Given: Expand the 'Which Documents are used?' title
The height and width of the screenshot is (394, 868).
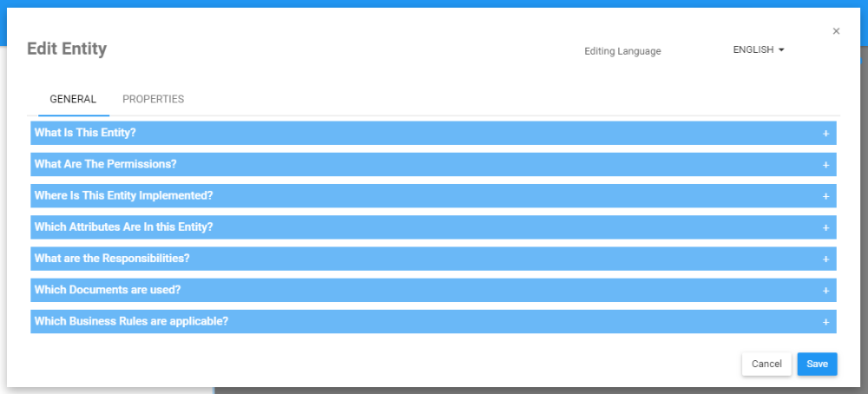Looking at the screenshot, I should point(108,289).
